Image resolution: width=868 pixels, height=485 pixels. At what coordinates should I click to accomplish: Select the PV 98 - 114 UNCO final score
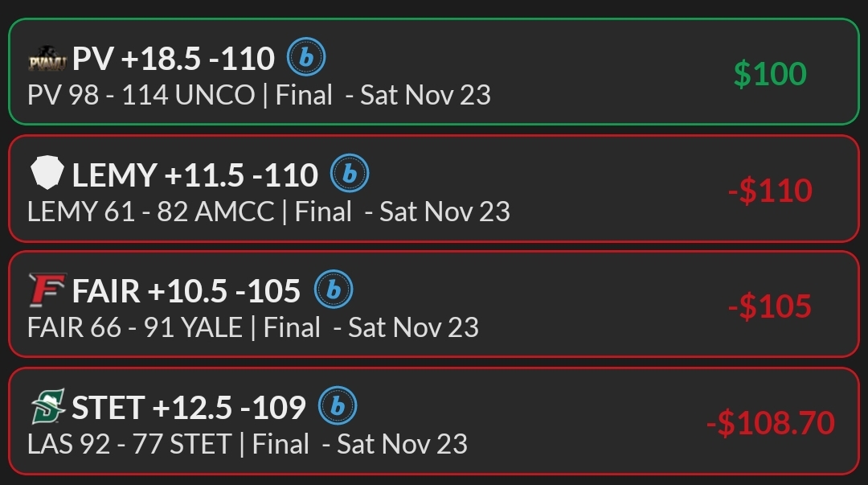pos(141,96)
